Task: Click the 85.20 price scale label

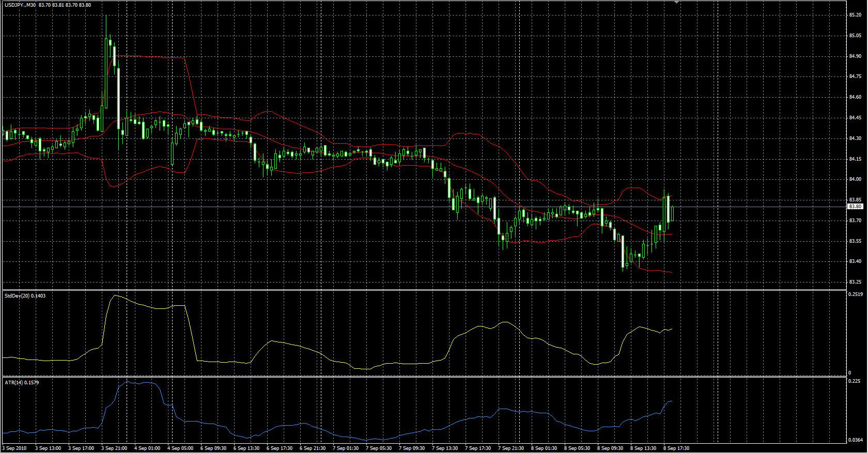Action: (x=855, y=15)
